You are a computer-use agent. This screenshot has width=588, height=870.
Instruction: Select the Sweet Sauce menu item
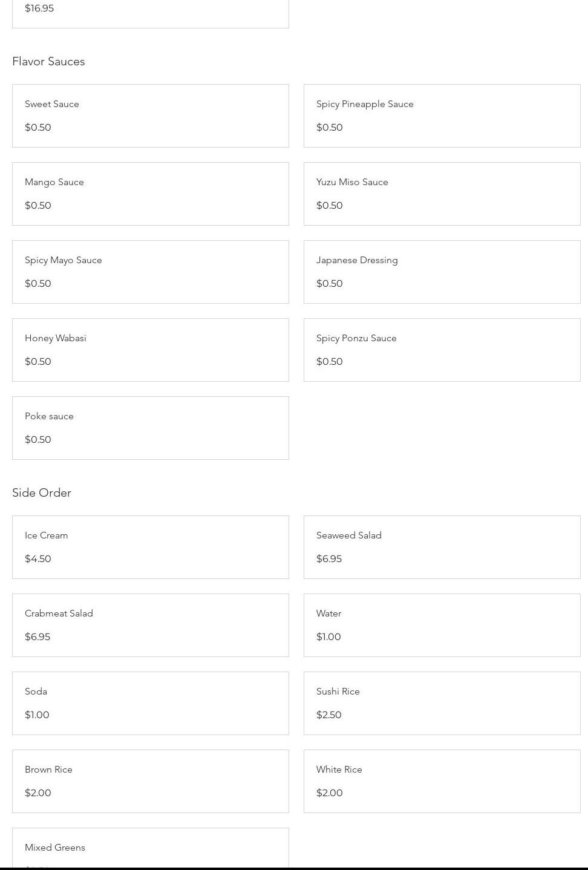point(150,116)
